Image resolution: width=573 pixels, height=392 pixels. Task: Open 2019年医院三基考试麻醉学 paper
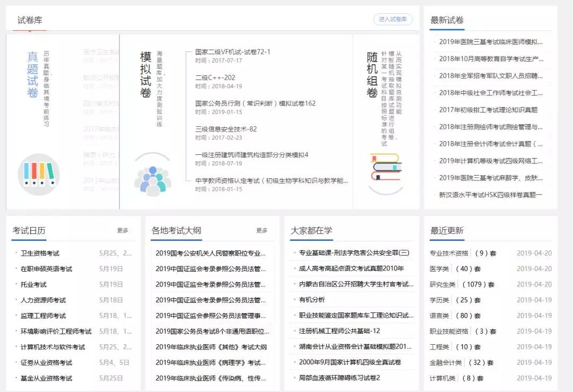tap(491, 178)
